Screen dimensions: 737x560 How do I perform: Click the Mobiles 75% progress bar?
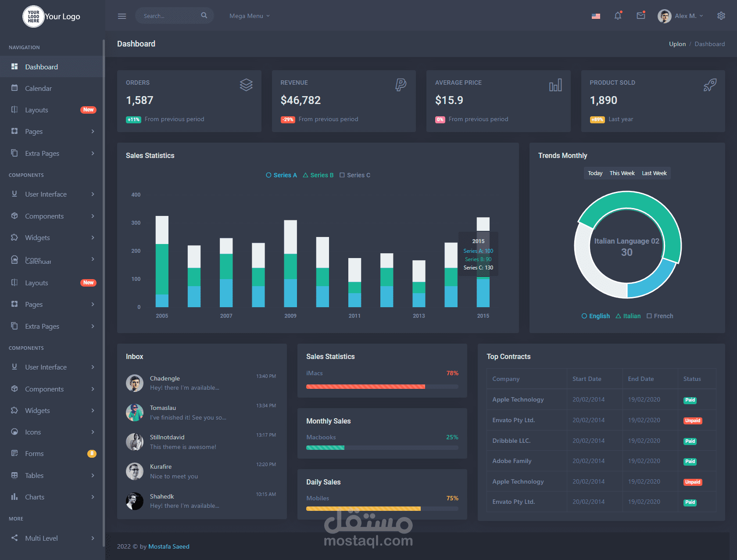(x=382, y=509)
